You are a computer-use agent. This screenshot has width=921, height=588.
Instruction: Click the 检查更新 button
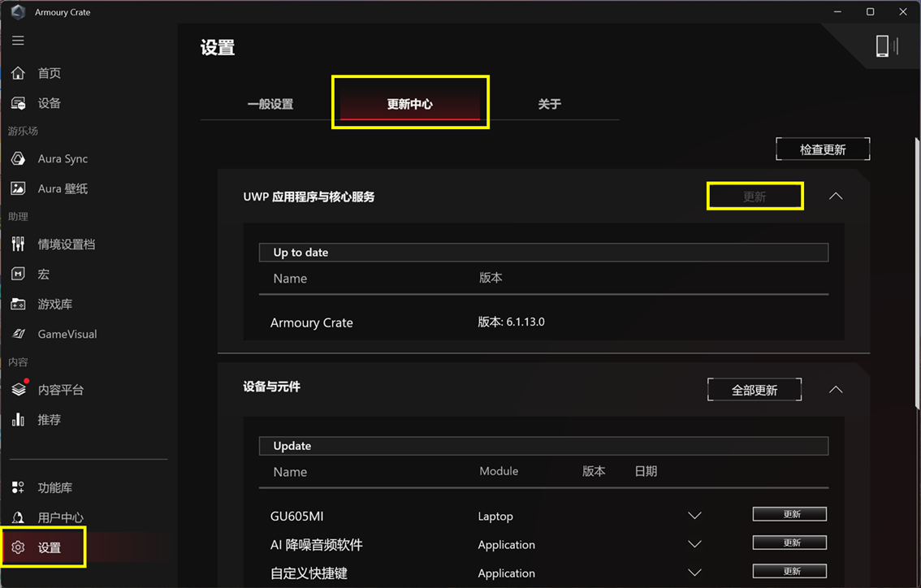[x=823, y=149]
